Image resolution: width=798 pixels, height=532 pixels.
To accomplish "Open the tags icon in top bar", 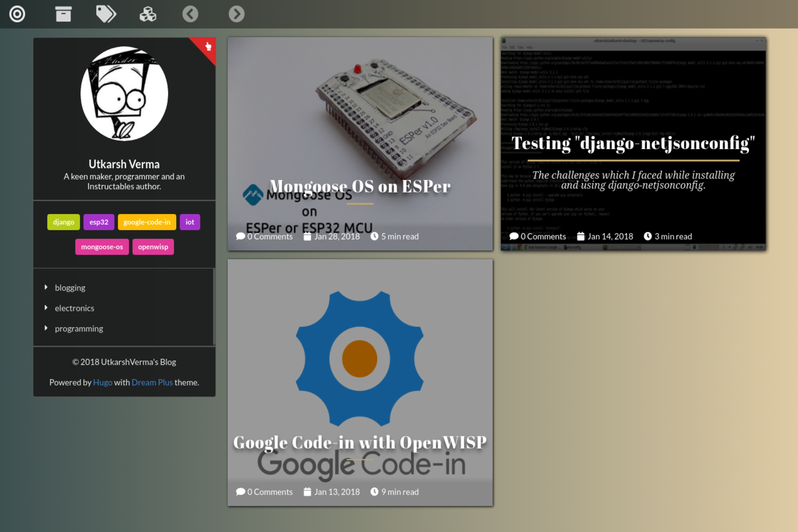I will [106, 14].
